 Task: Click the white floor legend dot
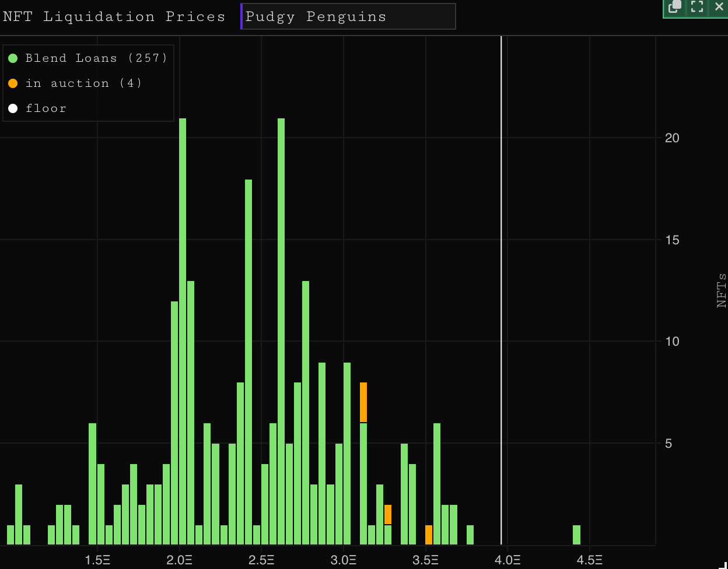pos(13,108)
